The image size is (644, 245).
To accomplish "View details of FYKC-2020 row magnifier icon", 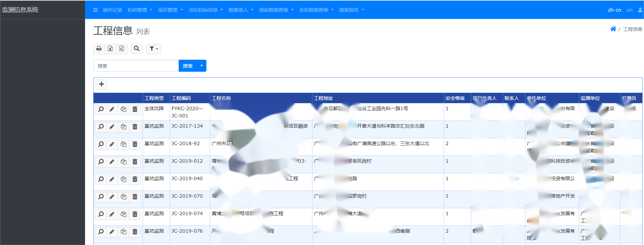I will 101,109.
